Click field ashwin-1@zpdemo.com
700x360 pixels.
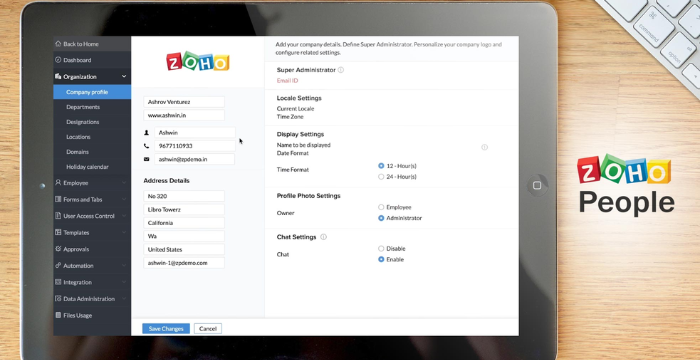point(184,263)
